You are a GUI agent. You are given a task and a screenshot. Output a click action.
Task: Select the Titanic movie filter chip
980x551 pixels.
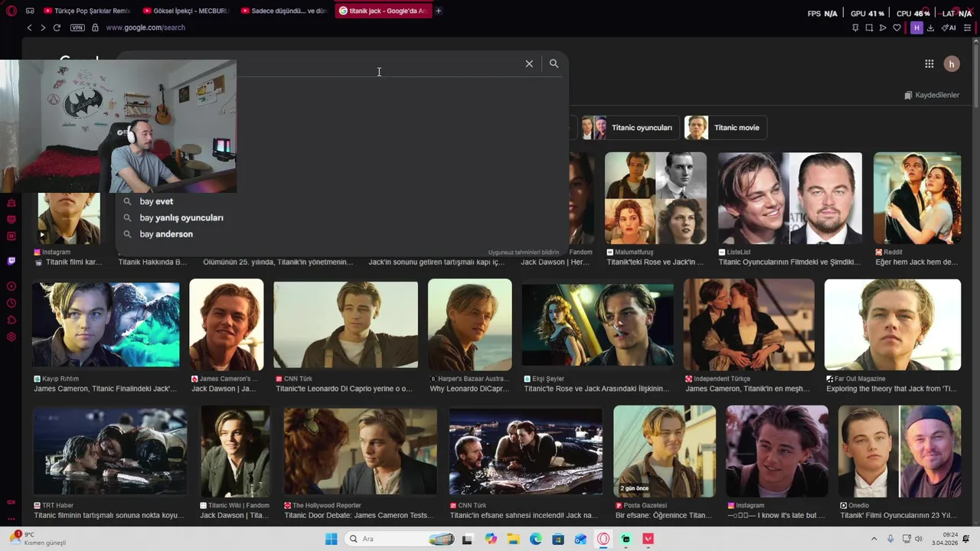[x=726, y=128]
